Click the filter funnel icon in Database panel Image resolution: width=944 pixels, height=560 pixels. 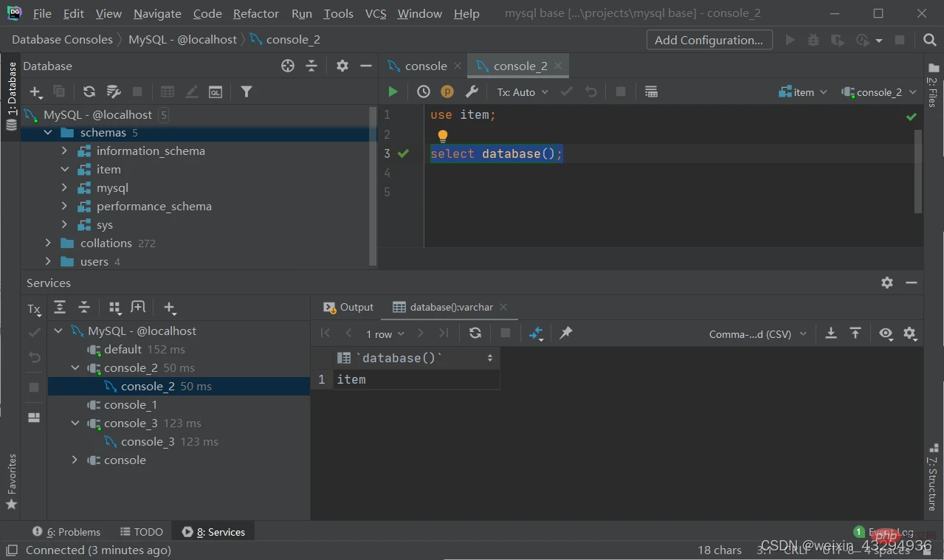click(247, 91)
